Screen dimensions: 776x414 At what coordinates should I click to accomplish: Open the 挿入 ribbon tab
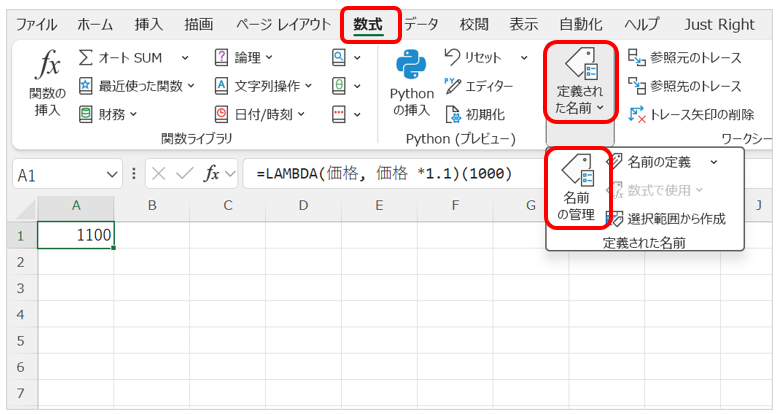(x=149, y=24)
